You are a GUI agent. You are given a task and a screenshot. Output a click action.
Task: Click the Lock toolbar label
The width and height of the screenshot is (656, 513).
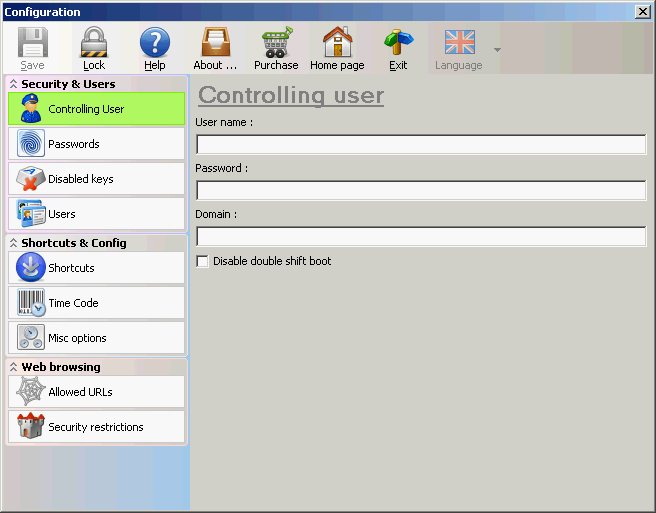click(x=94, y=65)
